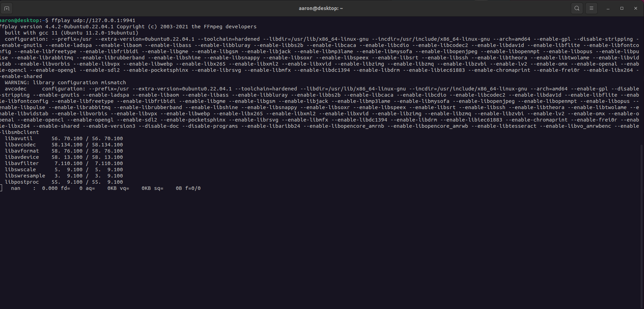Maximize the terminal window
Image resolution: width=644 pixels, height=309 pixels.
point(622,8)
